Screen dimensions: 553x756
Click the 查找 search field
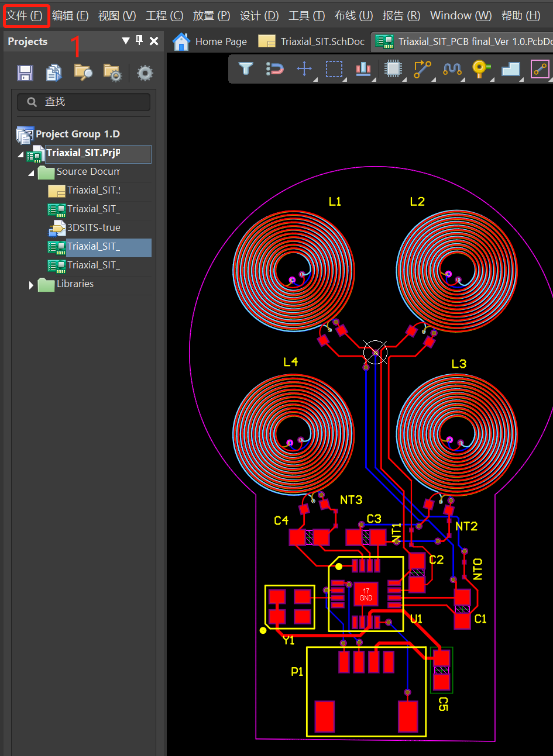pos(84,102)
